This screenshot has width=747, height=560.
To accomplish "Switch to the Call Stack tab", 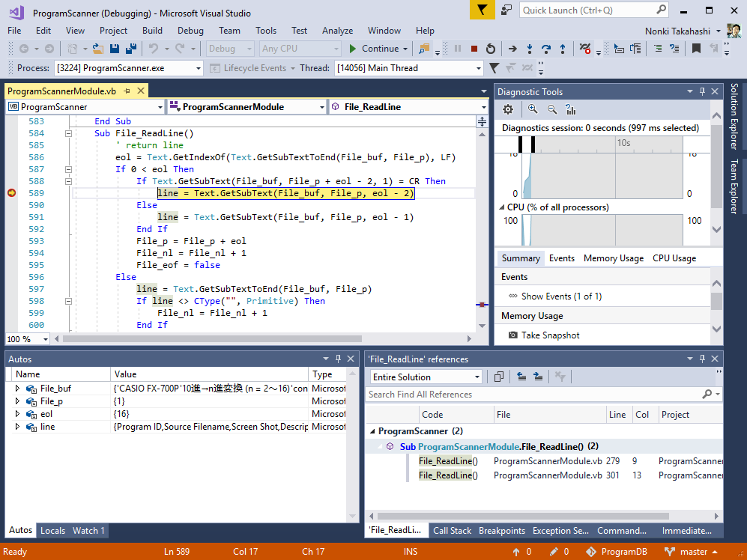I will 452,531.
